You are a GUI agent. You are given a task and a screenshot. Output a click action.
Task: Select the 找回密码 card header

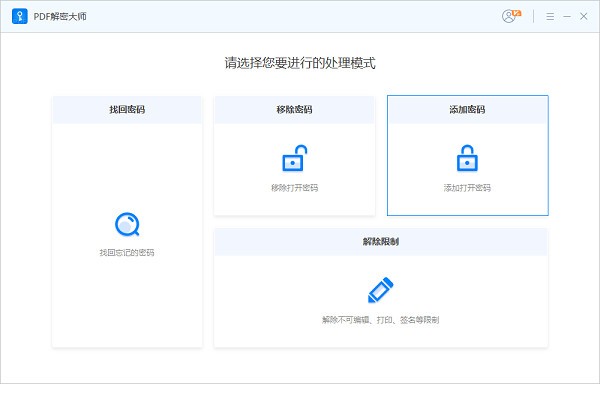click(127, 109)
